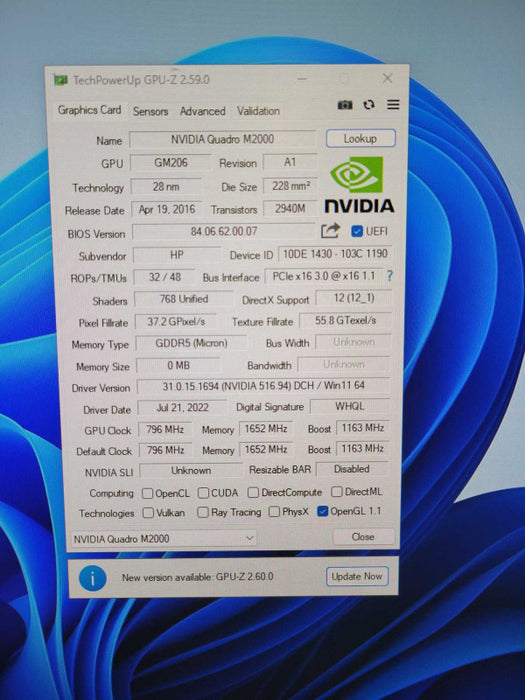The width and height of the screenshot is (525, 700).
Task: Click the Close button at bottom
Action: point(363,537)
